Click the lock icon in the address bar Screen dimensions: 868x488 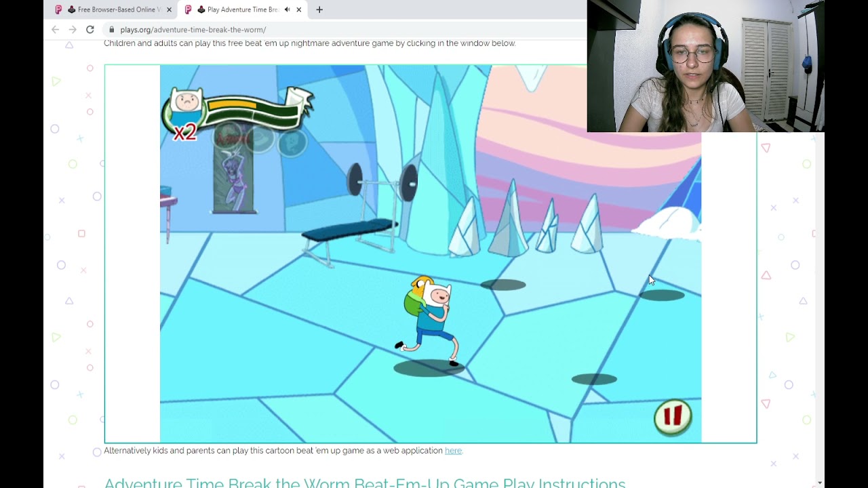pyautogui.click(x=112, y=30)
